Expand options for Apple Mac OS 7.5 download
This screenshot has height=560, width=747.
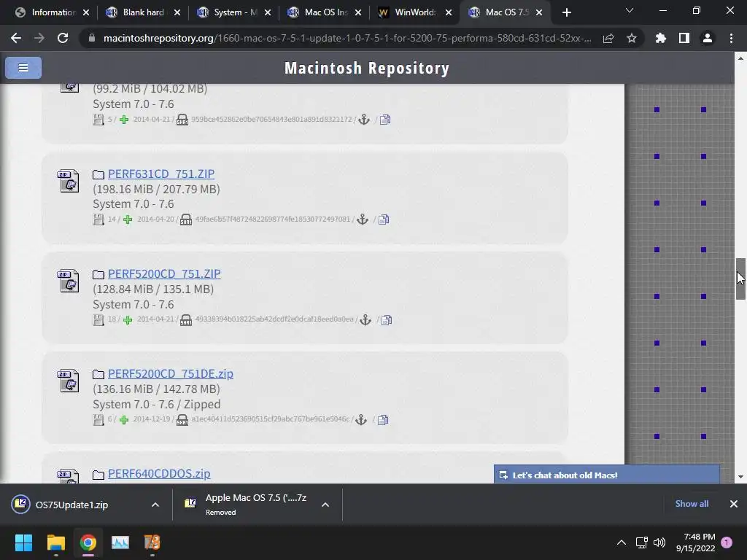tap(325, 505)
